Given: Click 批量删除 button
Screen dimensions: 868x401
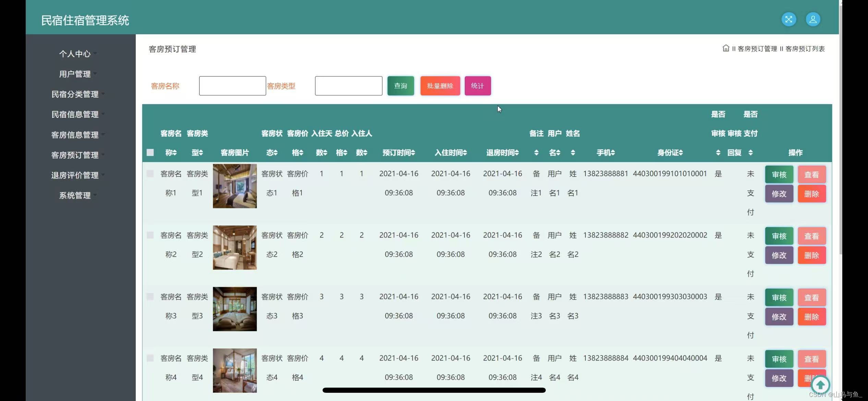Looking at the screenshot, I should 440,86.
